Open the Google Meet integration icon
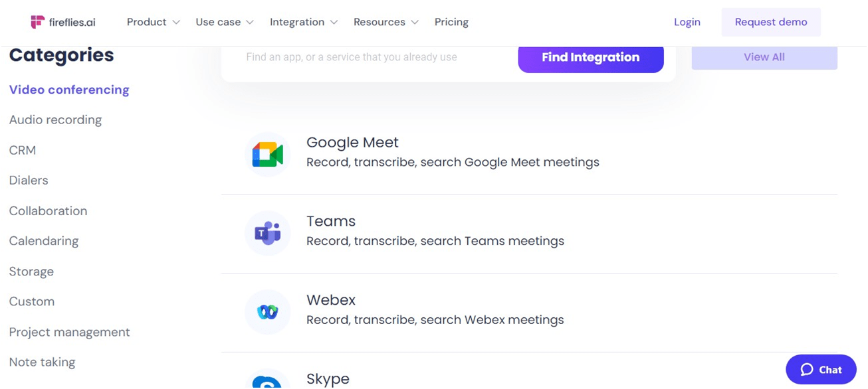The height and width of the screenshot is (389, 868). click(267, 155)
